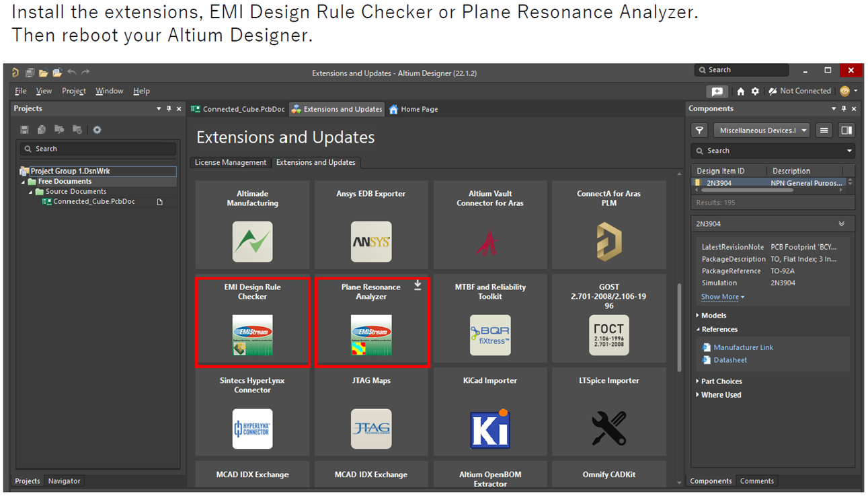
Task: Select the ConnectA for Aras PLM extension
Action: [x=609, y=225]
